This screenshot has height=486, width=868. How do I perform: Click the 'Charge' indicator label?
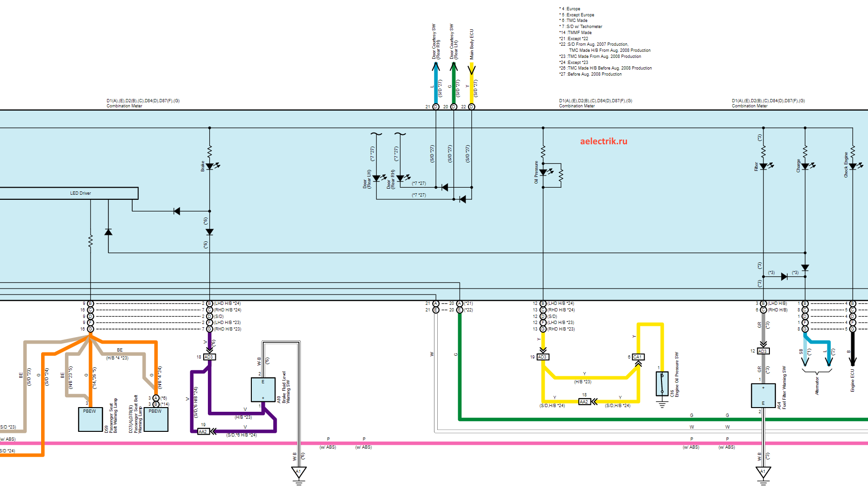[x=798, y=166]
